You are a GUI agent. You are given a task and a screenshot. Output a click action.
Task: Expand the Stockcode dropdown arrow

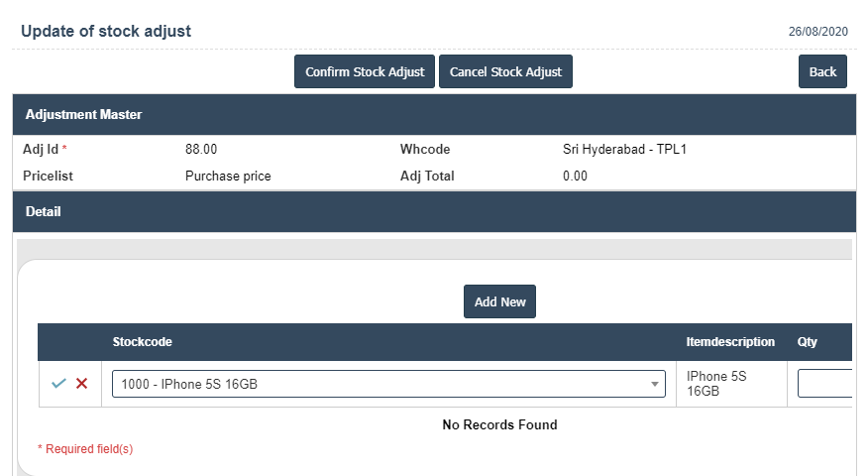[654, 385]
